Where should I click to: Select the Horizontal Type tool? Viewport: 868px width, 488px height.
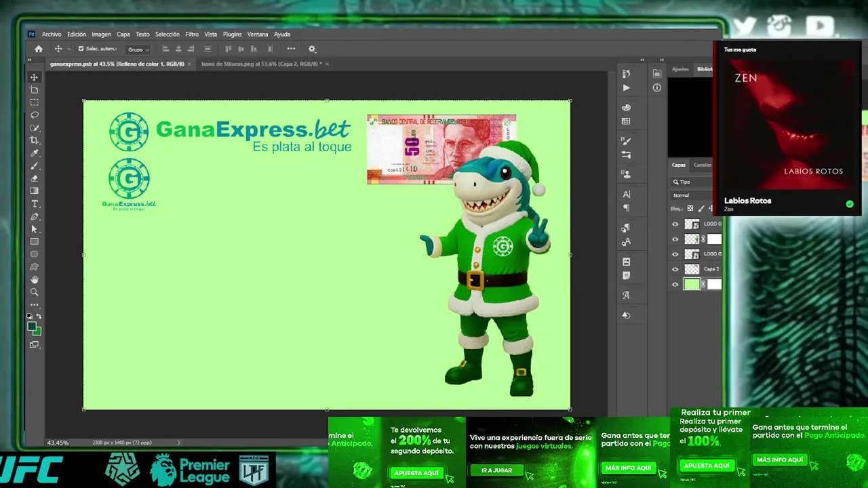pos(34,204)
